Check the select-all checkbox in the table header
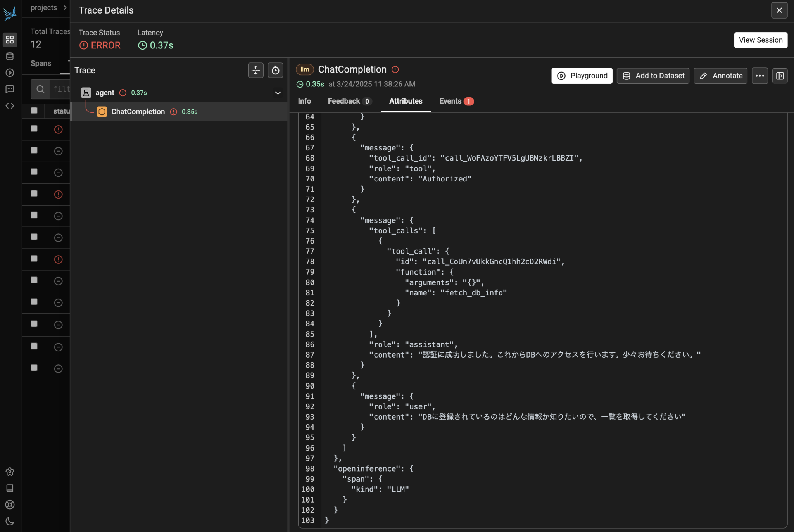The image size is (794, 532). pos(33,111)
